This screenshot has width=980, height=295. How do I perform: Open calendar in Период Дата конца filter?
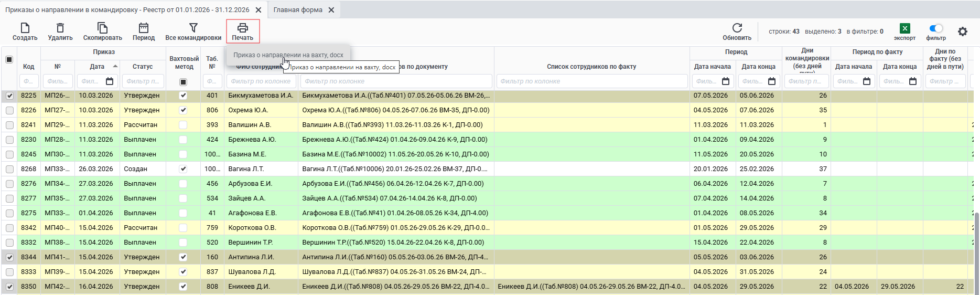[x=772, y=81]
